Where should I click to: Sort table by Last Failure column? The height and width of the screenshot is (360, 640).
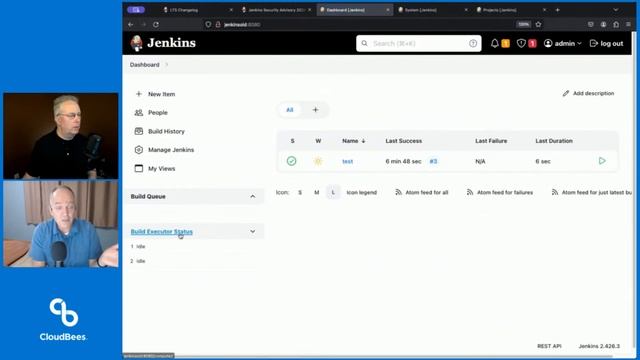coord(491,141)
